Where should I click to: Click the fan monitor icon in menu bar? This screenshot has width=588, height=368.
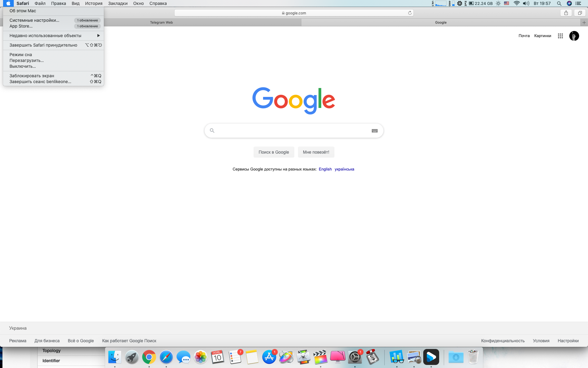(460, 3)
